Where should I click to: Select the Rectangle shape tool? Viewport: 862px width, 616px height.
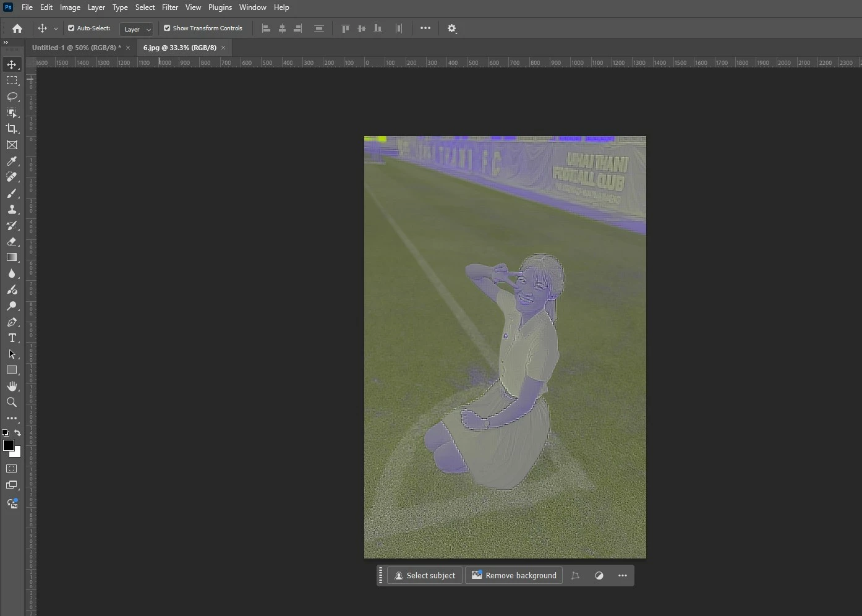12,370
